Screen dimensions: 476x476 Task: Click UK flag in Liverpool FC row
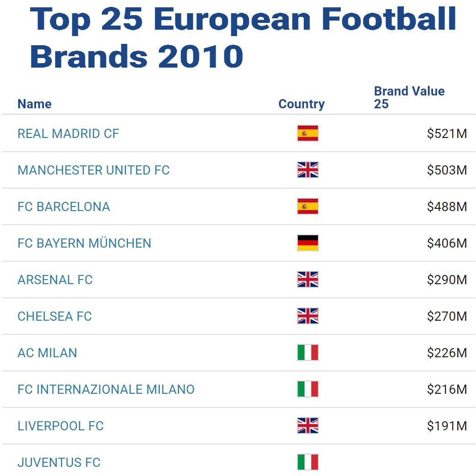[x=307, y=426]
